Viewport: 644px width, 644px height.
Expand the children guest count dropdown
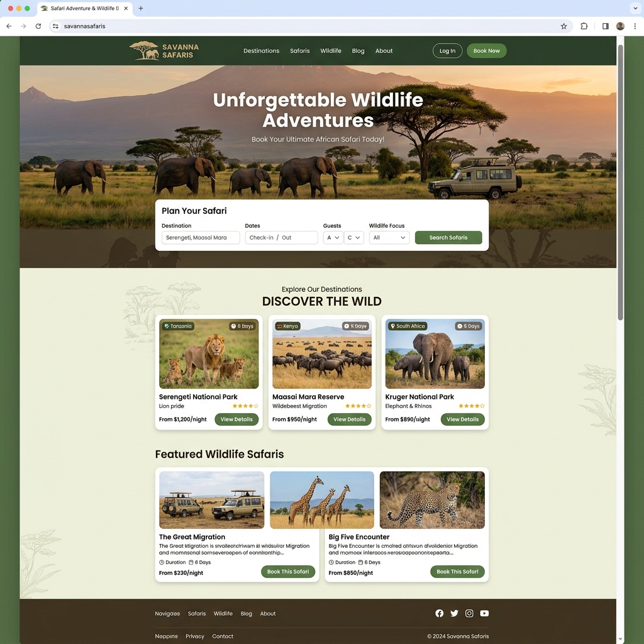(353, 237)
